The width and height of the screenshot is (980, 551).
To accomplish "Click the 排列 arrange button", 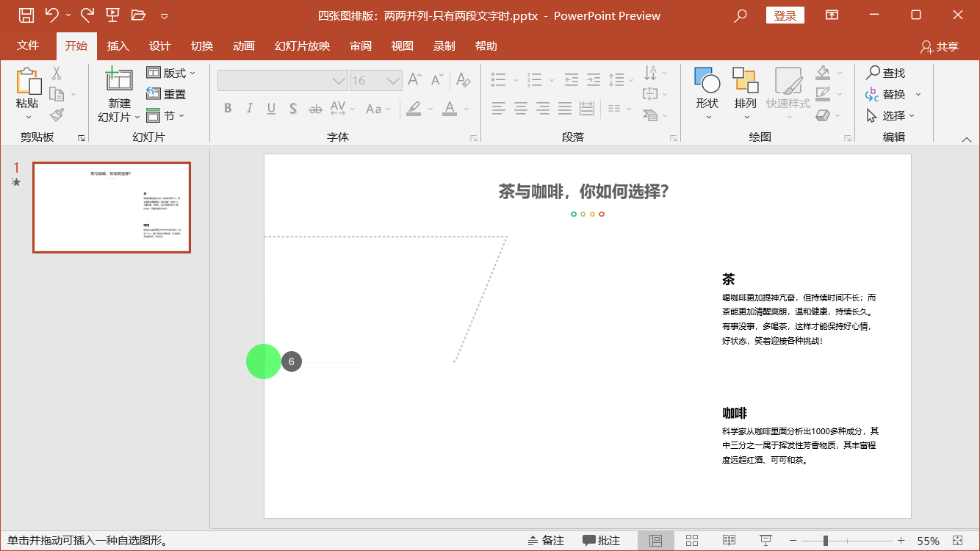I will (746, 95).
